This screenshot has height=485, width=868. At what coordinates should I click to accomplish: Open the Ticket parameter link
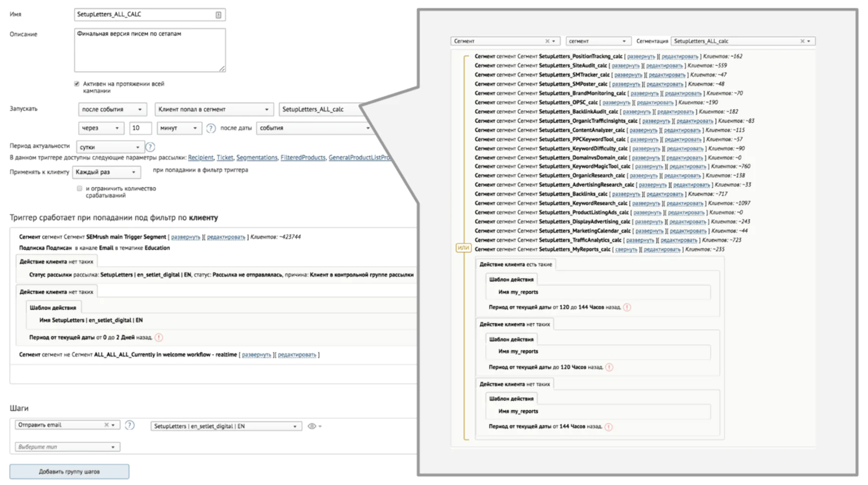(x=225, y=158)
